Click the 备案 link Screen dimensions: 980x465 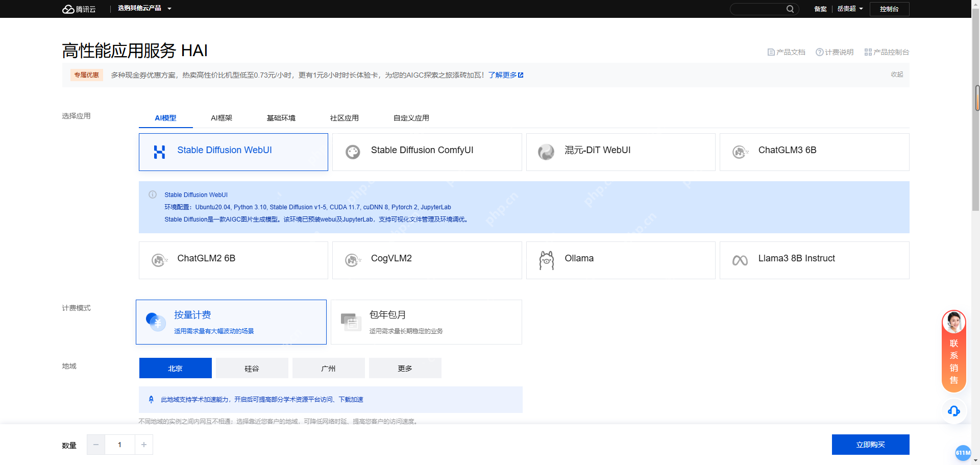pyautogui.click(x=820, y=9)
